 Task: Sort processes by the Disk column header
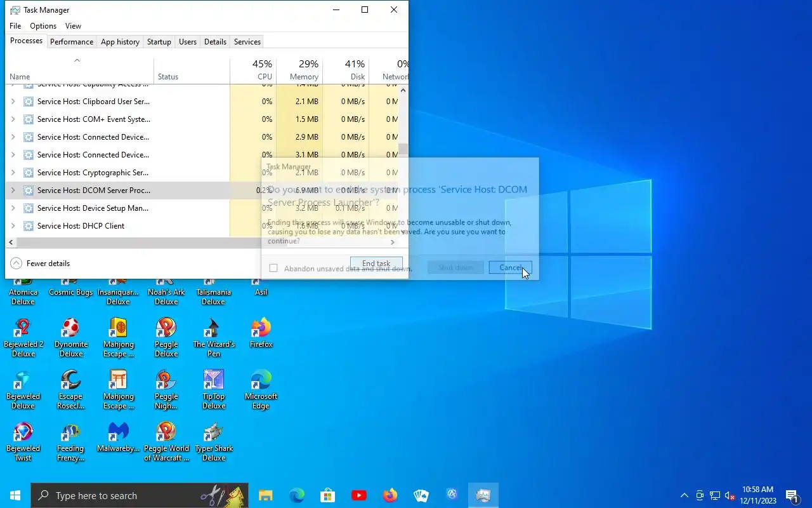point(346,70)
